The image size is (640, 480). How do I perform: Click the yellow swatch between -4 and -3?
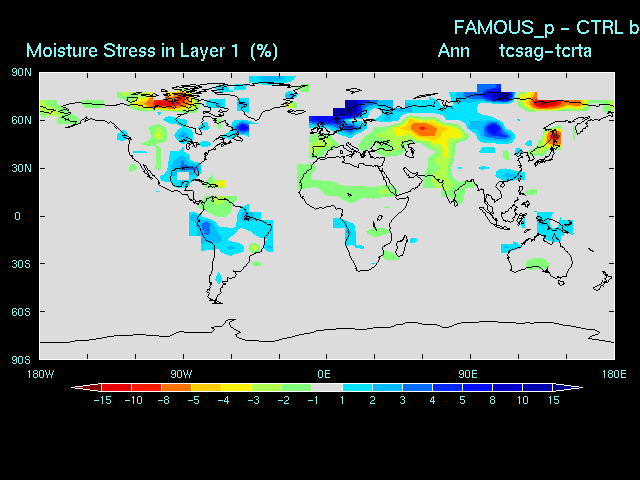pyautogui.click(x=237, y=387)
